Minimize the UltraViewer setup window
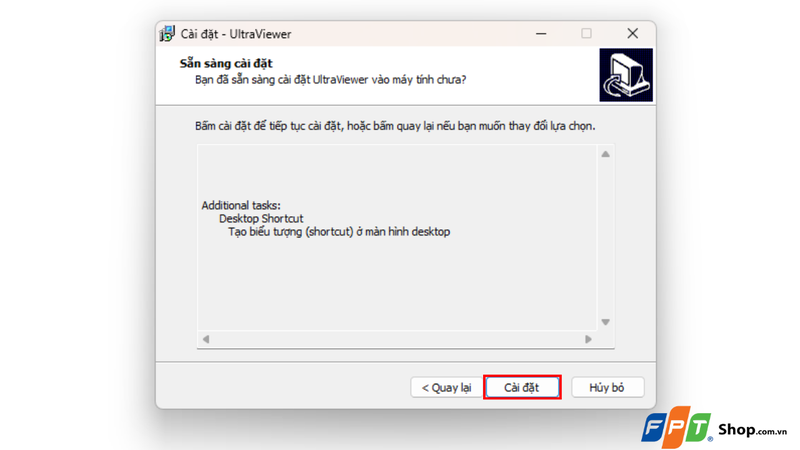This screenshot has width=800, height=450. click(541, 34)
